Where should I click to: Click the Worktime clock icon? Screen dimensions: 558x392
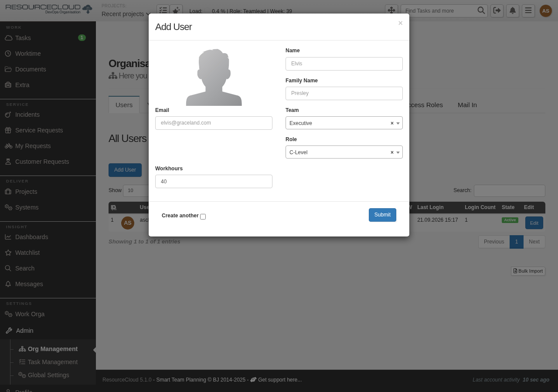click(8, 54)
